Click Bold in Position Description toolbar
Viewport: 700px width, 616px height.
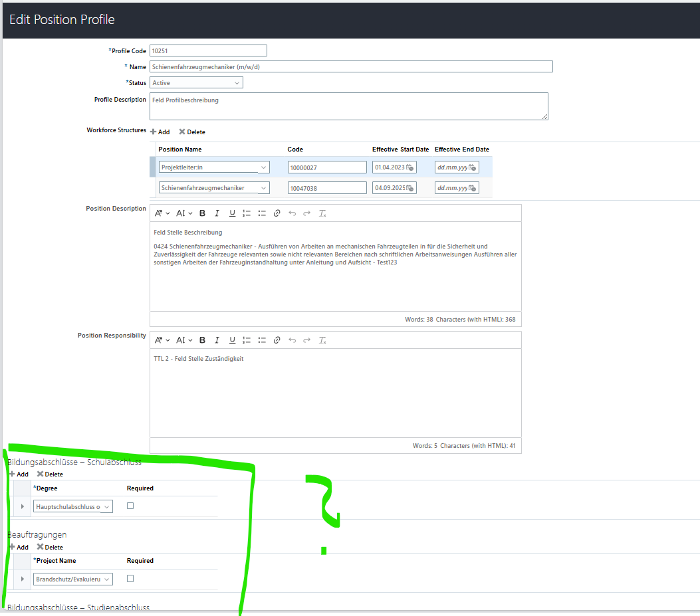click(202, 213)
